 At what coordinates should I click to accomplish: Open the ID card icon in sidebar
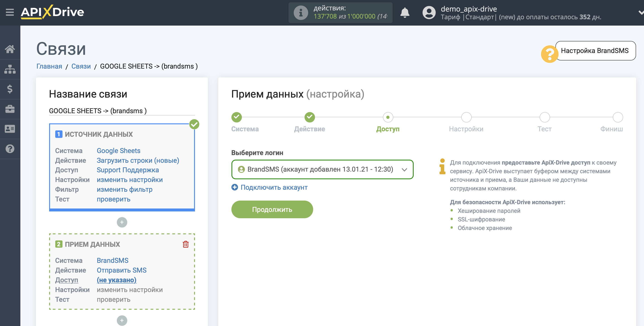pyautogui.click(x=10, y=129)
